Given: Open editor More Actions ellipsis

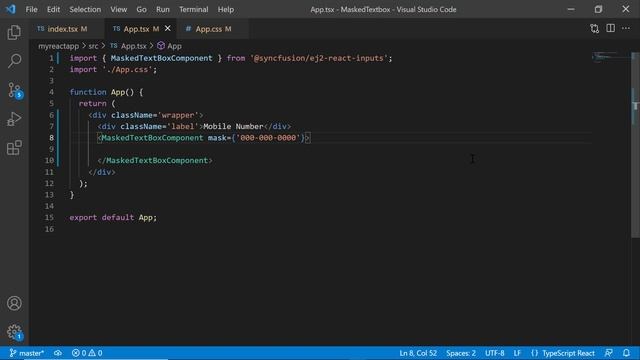Looking at the screenshot, I should click(626, 29).
